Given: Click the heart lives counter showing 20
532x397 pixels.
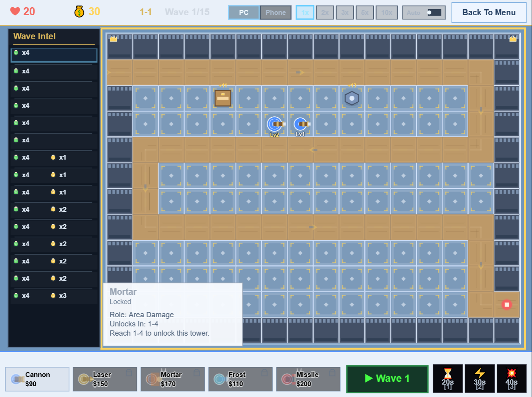Looking at the screenshot, I should point(22,11).
